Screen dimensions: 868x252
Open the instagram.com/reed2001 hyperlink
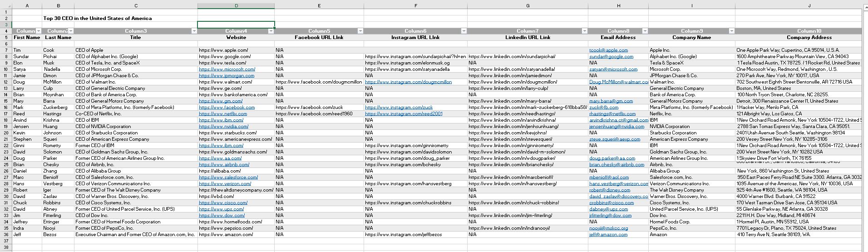[404, 114]
